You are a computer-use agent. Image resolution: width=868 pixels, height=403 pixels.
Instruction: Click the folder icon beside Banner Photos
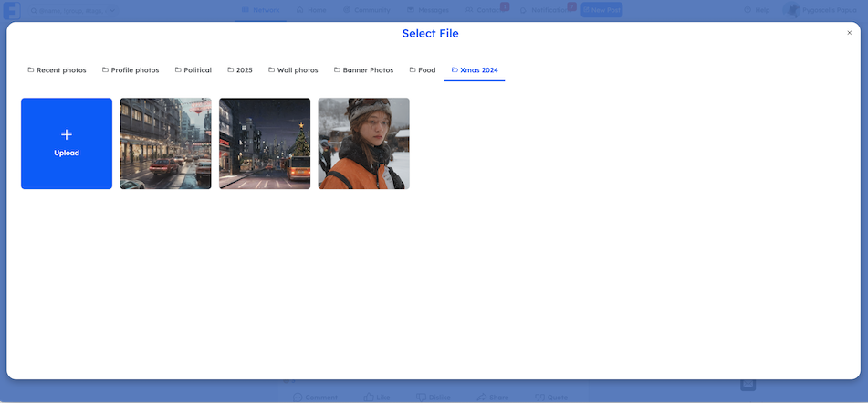tap(338, 70)
